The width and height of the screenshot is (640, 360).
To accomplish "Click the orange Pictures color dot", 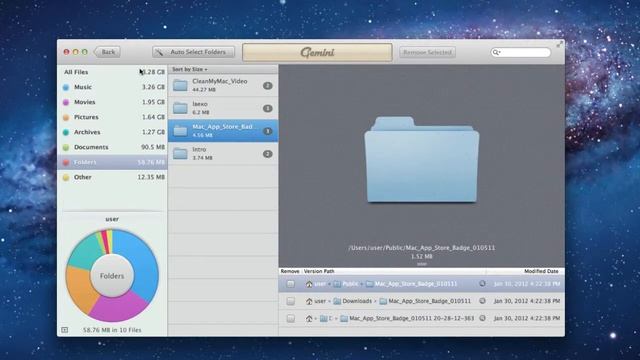I will [x=66, y=118].
